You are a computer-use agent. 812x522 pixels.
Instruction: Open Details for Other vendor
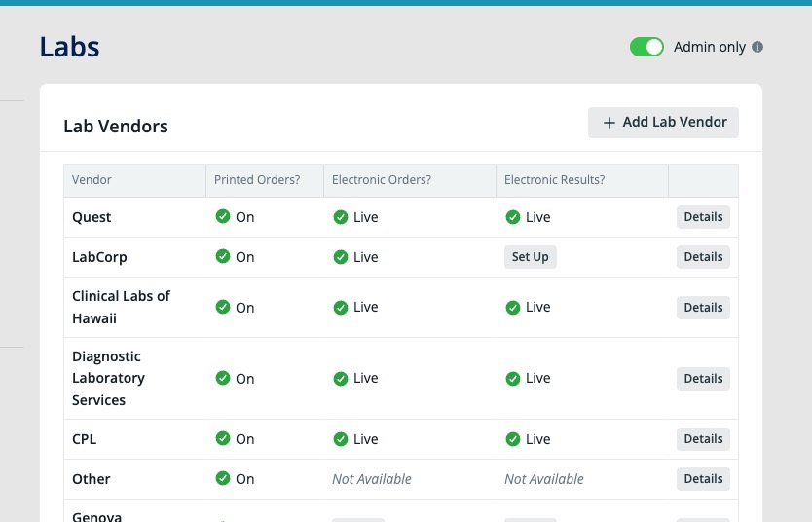[703, 479]
